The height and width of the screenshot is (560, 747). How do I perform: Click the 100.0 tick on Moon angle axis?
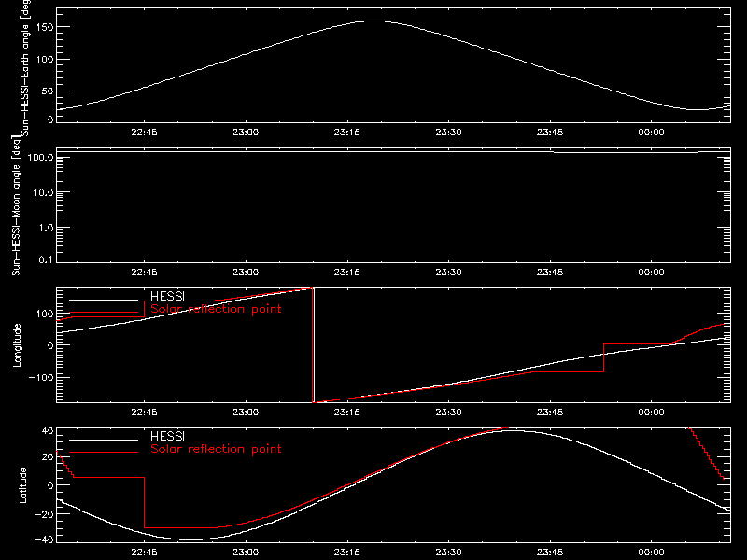point(40,157)
